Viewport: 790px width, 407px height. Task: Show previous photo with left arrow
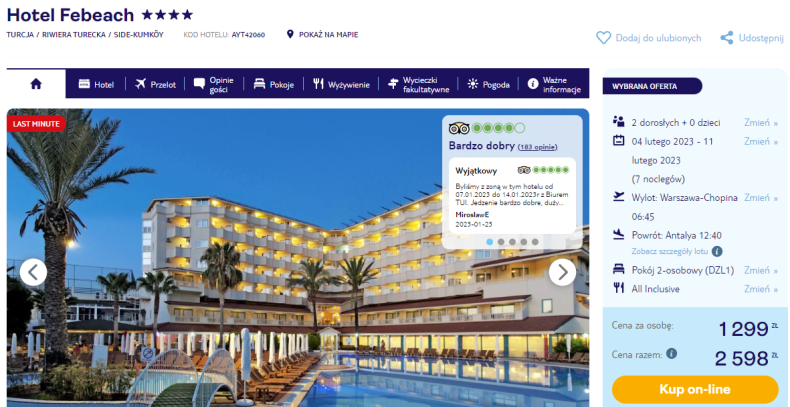tap(33, 273)
